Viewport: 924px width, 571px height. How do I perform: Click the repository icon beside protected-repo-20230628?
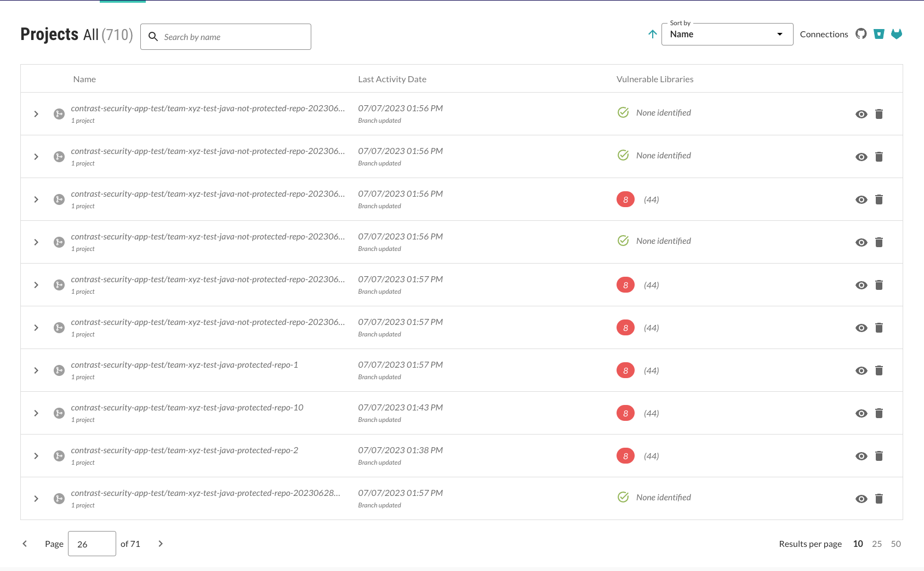(x=59, y=499)
